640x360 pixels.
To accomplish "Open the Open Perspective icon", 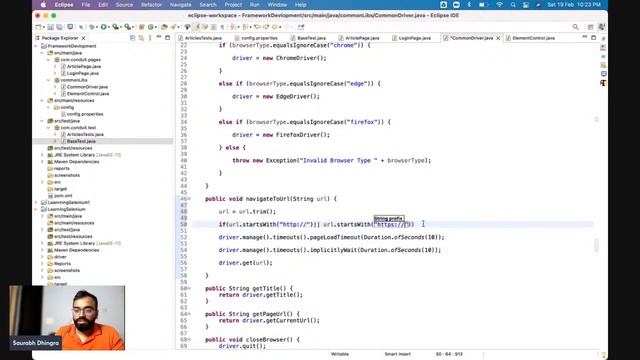I will [x=590, y=27].
